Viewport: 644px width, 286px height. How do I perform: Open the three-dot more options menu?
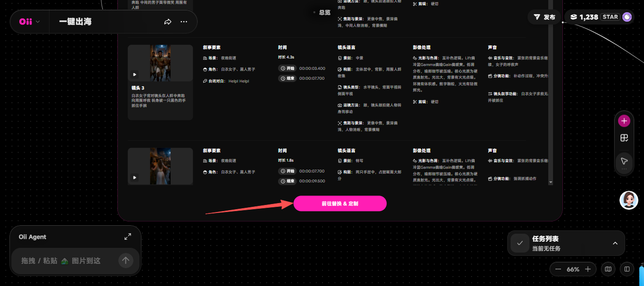tap(184, 22)
